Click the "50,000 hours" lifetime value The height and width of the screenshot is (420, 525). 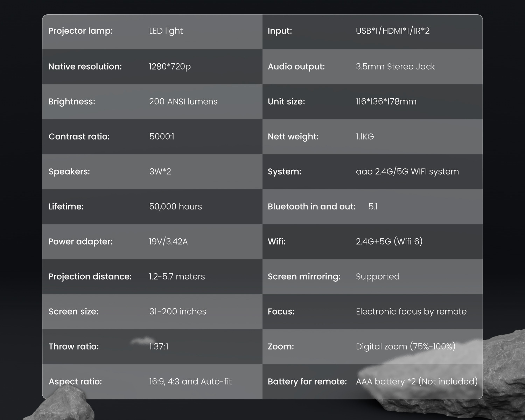tap(175, 206)
